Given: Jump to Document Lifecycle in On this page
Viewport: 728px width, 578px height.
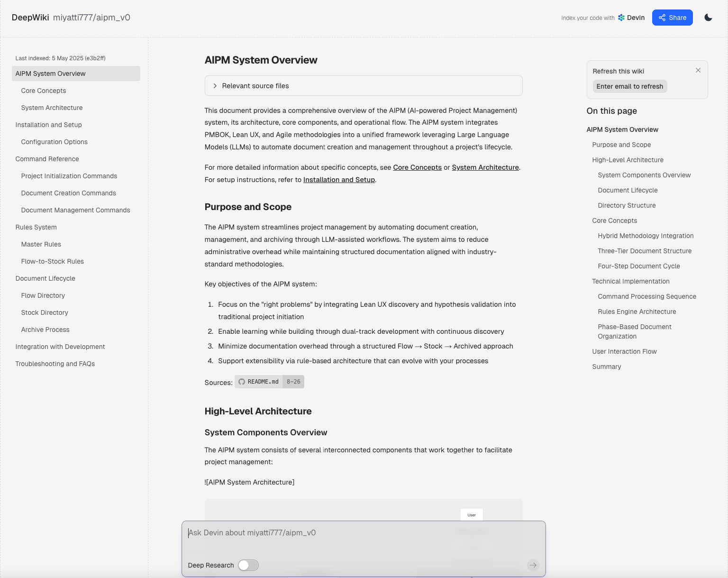Looking at the screenshot, I should coord(628,190).
